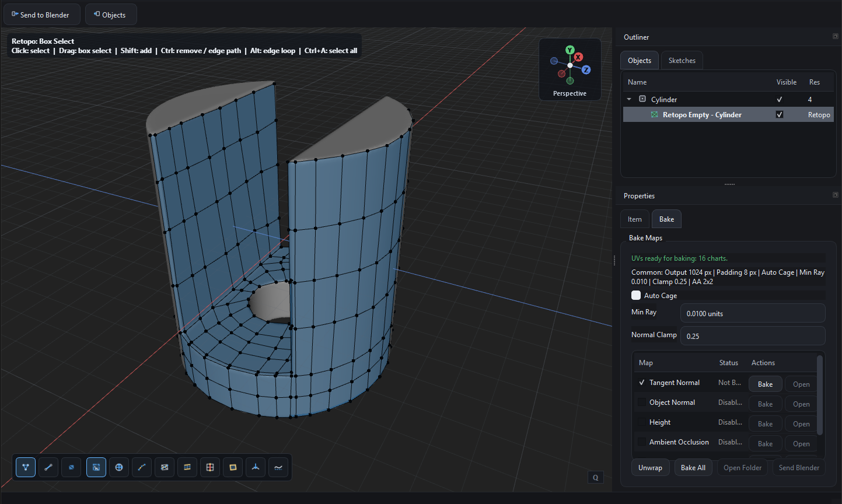Select the Cylinder row in Outliner
Viewport: 842px width, 504px height.
pos(728,99)
